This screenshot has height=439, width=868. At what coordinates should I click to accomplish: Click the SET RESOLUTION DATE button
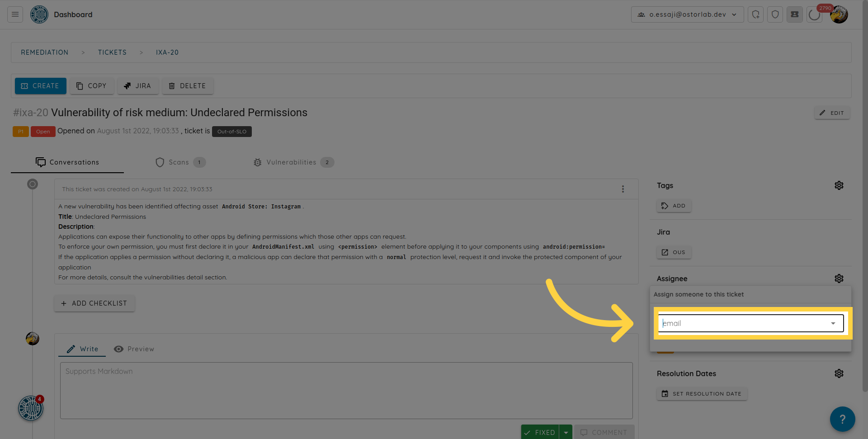coord(701,394)
